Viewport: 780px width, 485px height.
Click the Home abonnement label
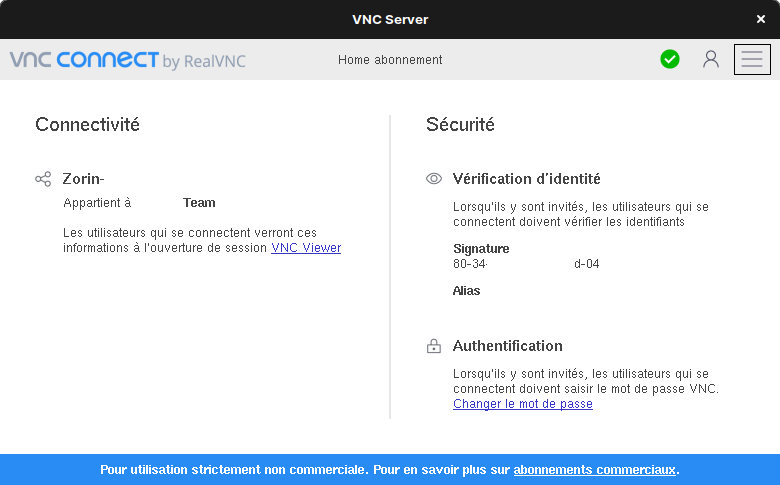tap(390, 60)
